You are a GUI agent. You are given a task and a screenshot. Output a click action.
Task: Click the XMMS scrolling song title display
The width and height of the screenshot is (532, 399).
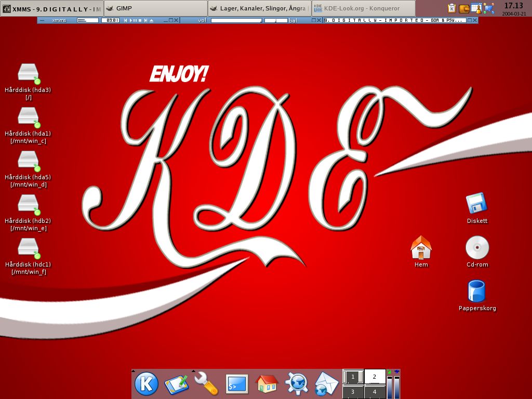395,20
